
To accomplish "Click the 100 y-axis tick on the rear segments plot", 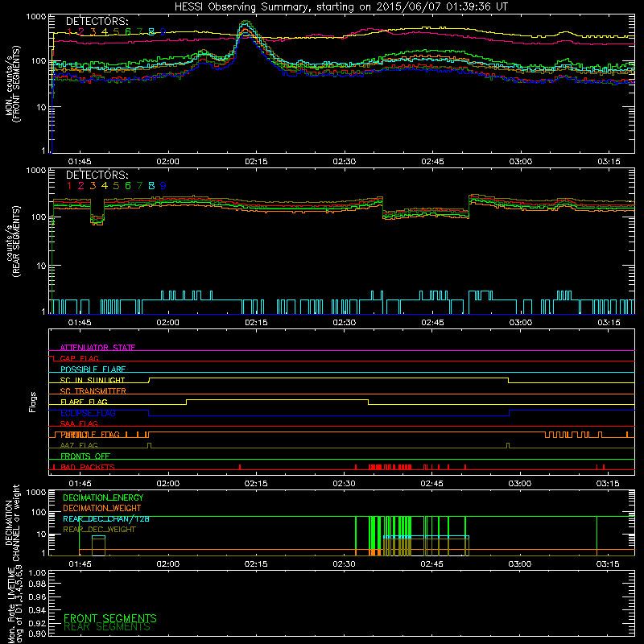I will (x=39, y=217).
